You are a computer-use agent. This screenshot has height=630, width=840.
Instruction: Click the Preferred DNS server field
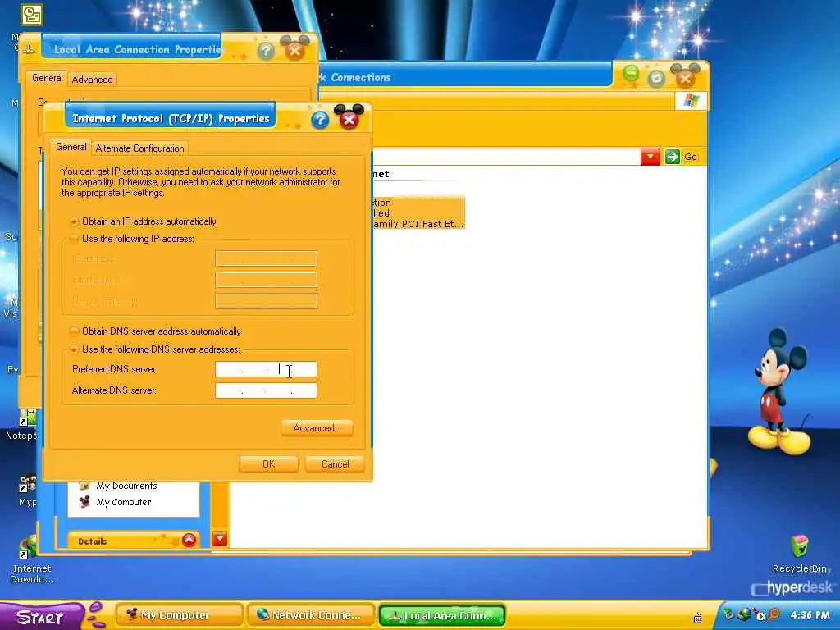[266, 369]
